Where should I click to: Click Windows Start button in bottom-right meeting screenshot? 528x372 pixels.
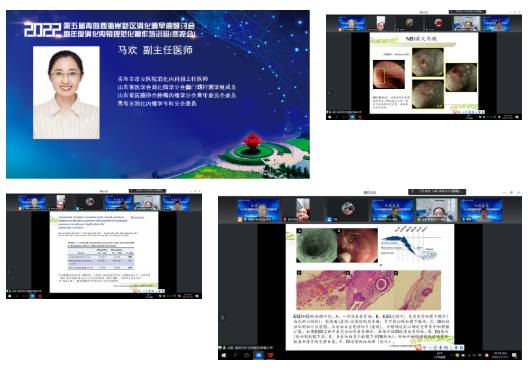(224, 355)
